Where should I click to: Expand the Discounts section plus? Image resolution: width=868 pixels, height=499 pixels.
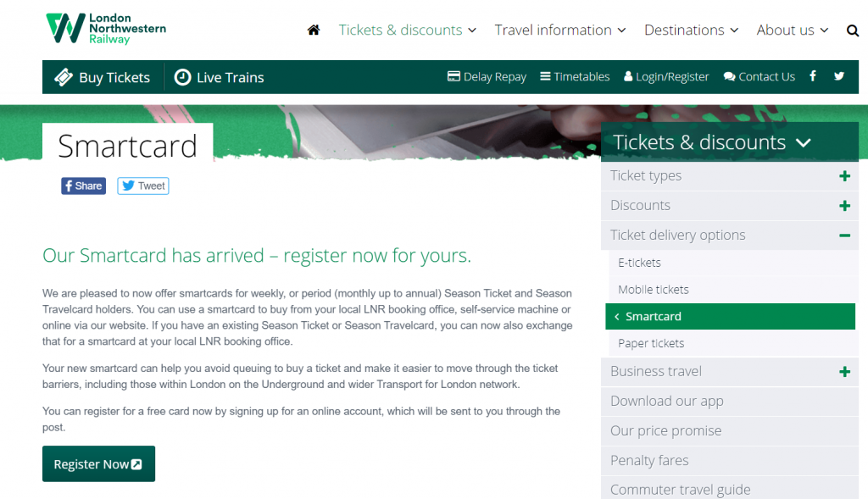(x=844, y=206)
